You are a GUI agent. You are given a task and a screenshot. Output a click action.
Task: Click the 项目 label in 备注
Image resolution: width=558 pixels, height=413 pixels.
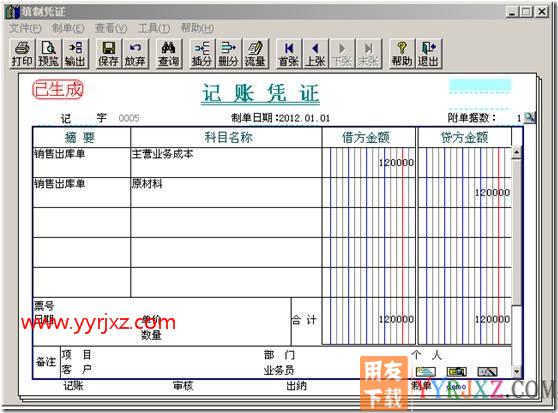(77, 355)
